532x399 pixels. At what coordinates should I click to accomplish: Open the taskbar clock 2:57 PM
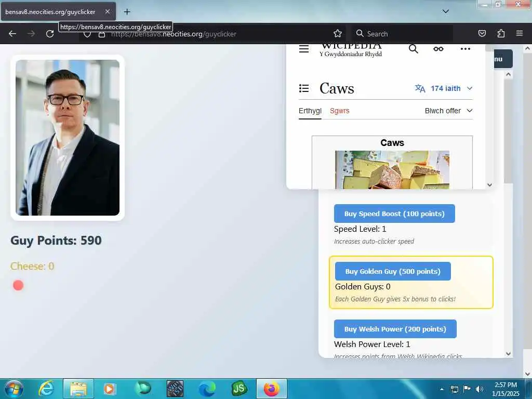point(506,389)
